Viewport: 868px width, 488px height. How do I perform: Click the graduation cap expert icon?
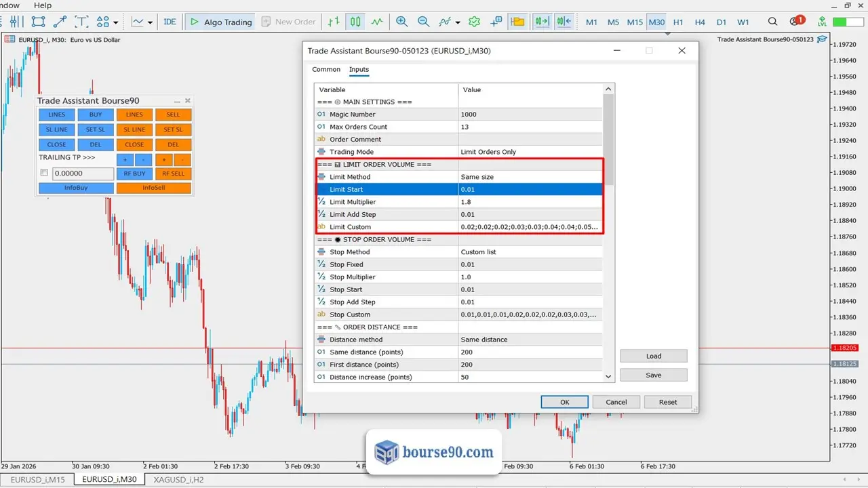click(x=823, y=39)
